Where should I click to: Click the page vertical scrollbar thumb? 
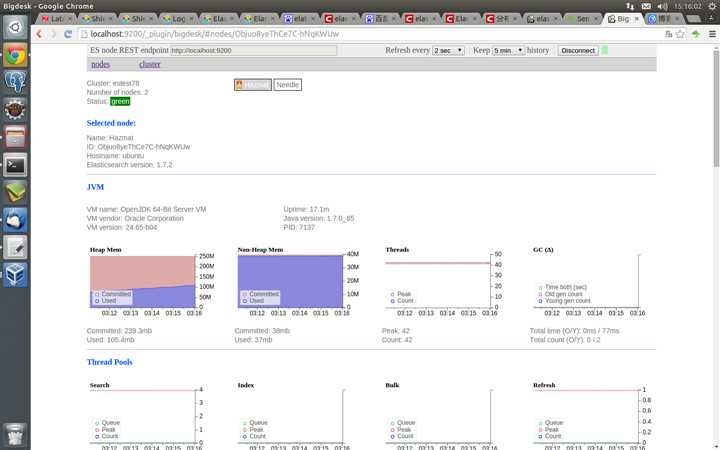click(x=716, y=108)
